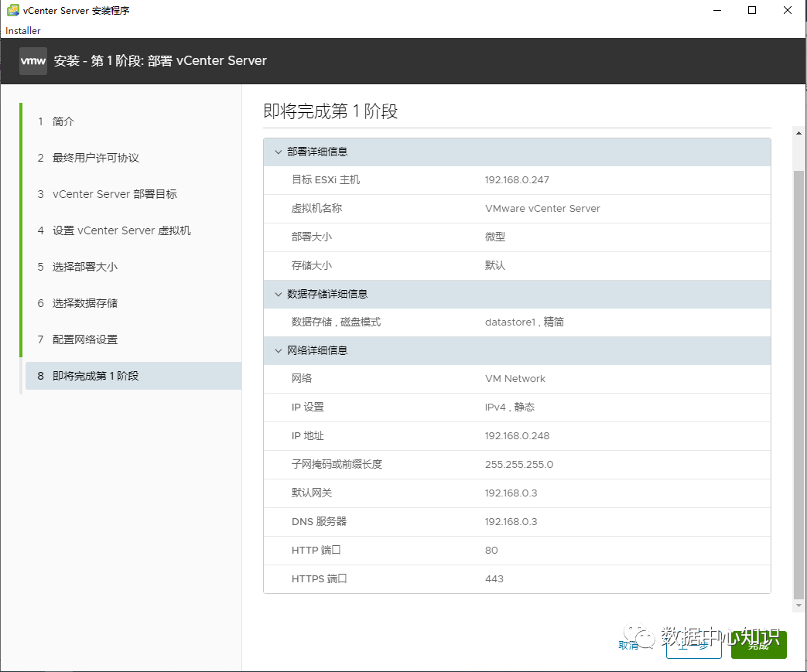Go to step 7 配置网络设置
The width and height of the screenshot is (807, 672).
(77, 339)
